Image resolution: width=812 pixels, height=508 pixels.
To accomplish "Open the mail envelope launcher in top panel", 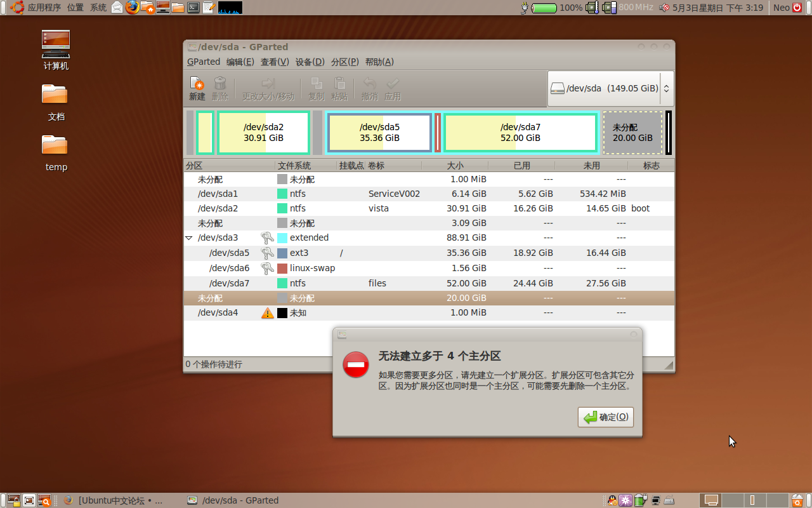I will pyautogui.click(x=117, y=8).
